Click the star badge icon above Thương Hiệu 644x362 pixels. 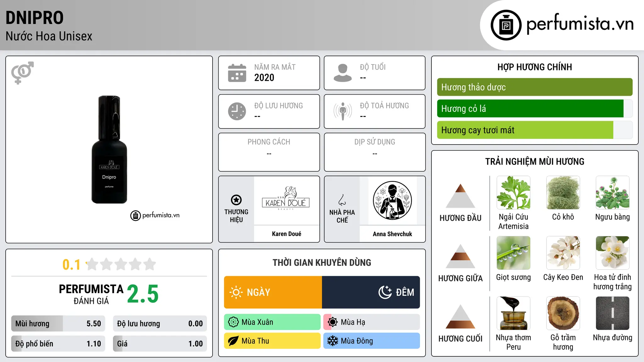pos(236,200)
